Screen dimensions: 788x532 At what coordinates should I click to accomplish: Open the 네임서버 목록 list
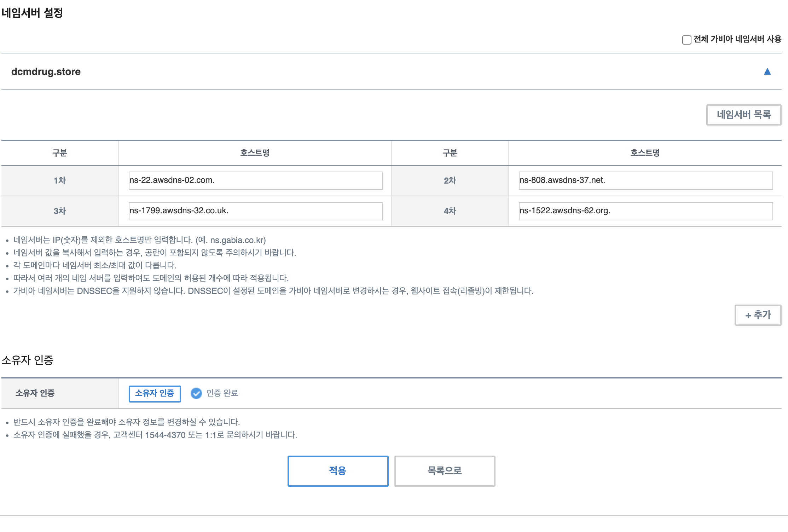743,115
